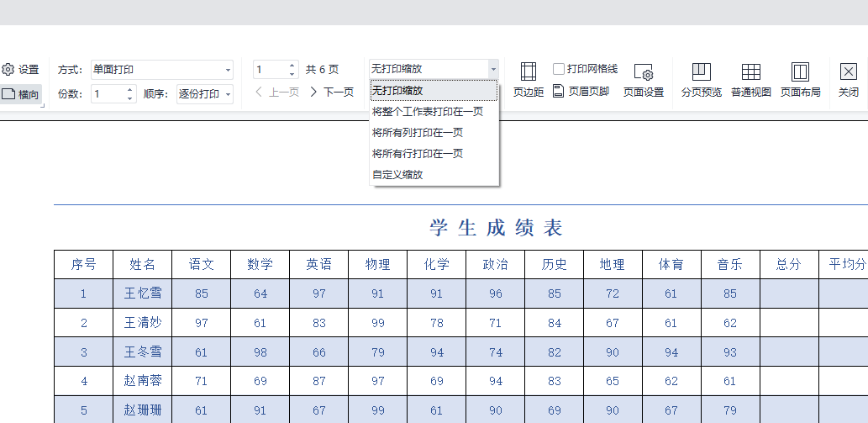This screenshot has height=423, width=868.
Task: Switch to normal view (普通视图)
Action: (750, 81)
